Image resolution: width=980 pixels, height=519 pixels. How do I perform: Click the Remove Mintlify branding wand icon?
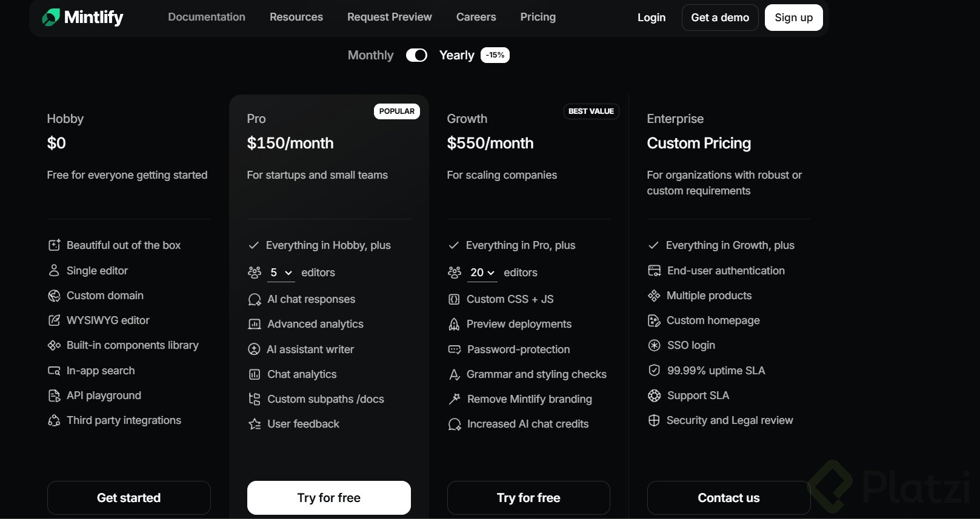click(x=454, y=399)
